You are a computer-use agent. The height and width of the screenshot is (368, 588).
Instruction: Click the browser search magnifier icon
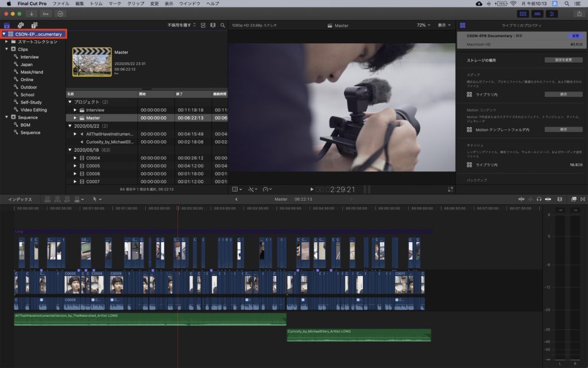[x=222, y=25]
